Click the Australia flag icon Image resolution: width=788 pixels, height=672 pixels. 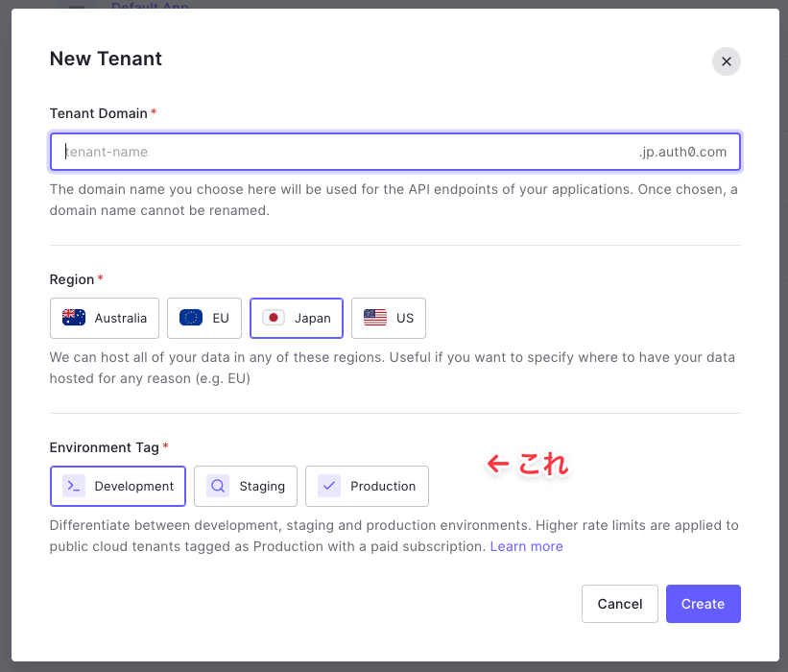(74, 318)
